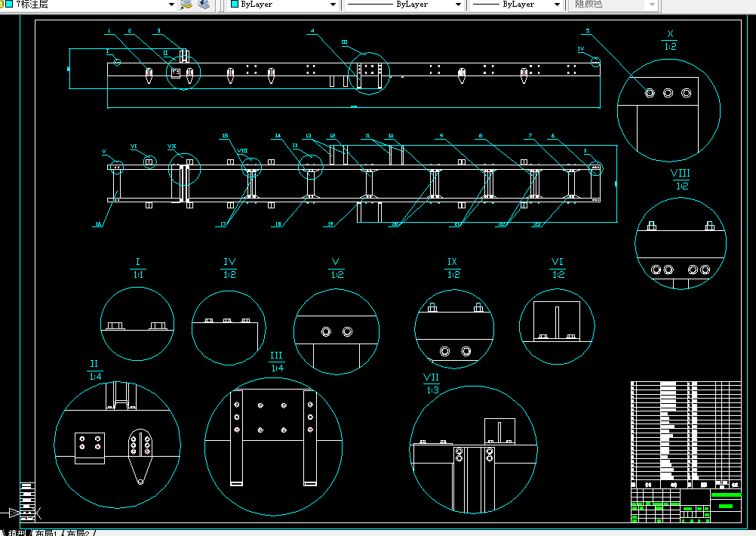
Task: Select the detail view III circle
Action: tap(273, 446)
